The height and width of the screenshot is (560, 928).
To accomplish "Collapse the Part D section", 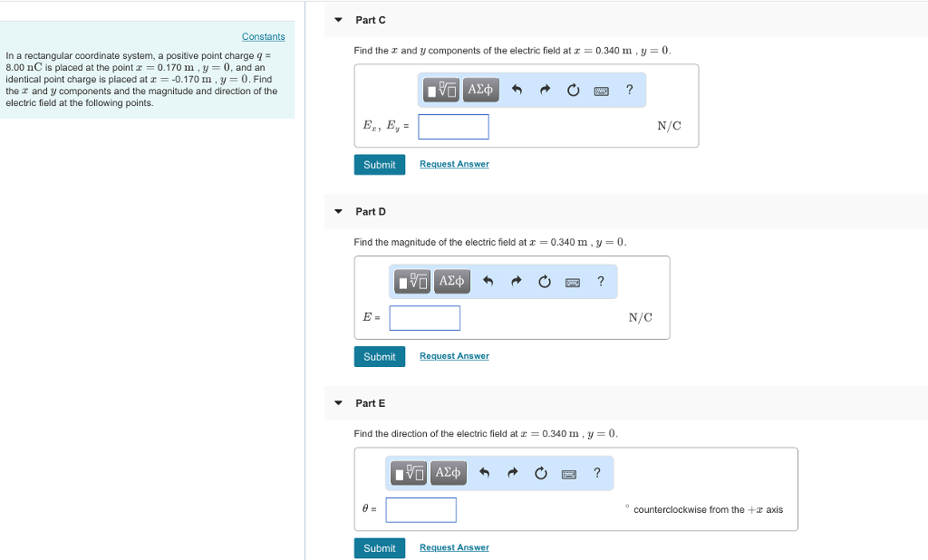I will click(x=337, y=211).
